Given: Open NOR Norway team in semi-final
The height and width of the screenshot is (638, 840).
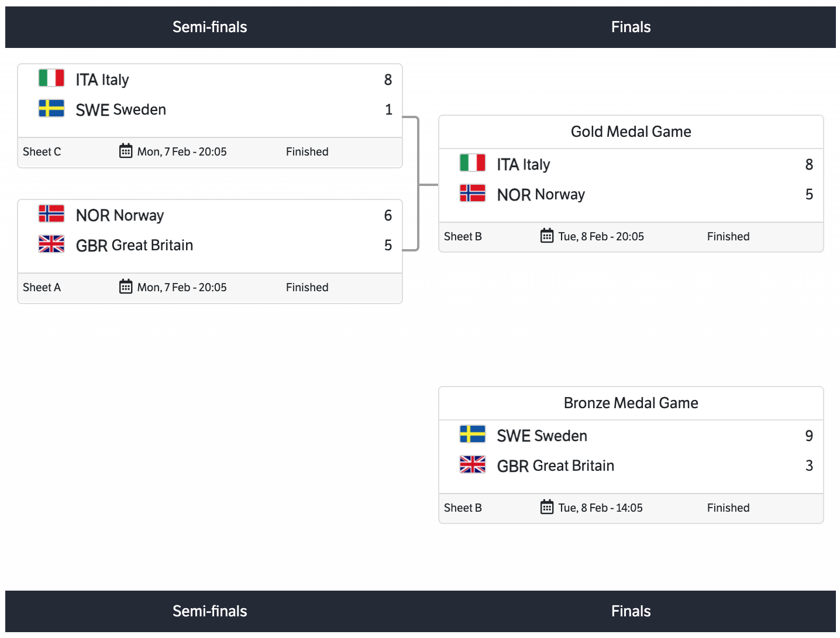Looking at the screenshot, I should click(x=120, y=216).
